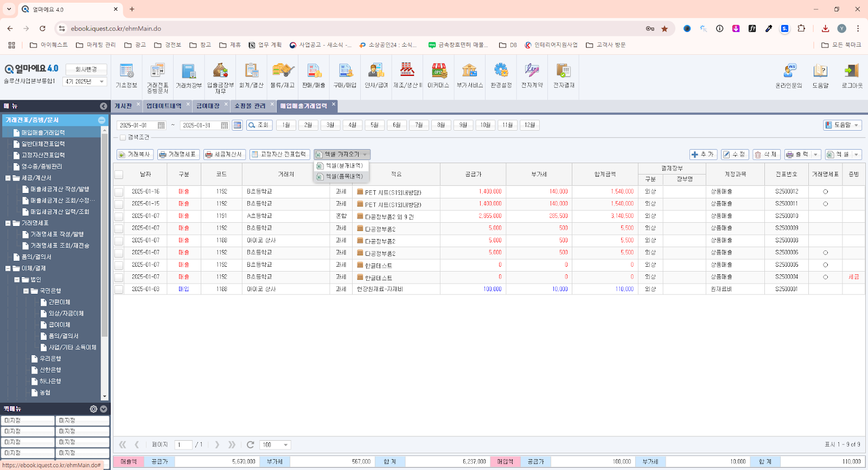Image resolution: width=868 pixels, height=470 pixels.
Task: Toggle the select-all checkbox in table header
Action: [119, 175]
